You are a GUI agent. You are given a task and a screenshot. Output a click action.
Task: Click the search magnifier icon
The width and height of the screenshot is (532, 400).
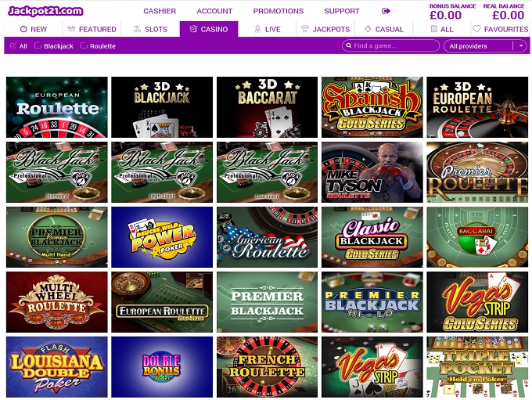(x=348, y=45)
